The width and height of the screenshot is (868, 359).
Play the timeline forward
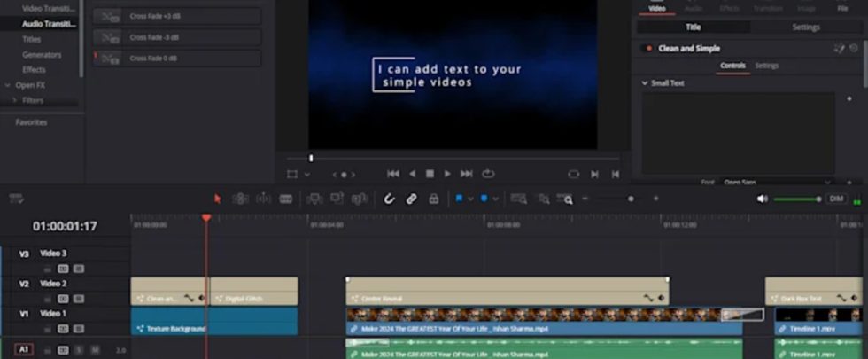(x=447, y=174)
